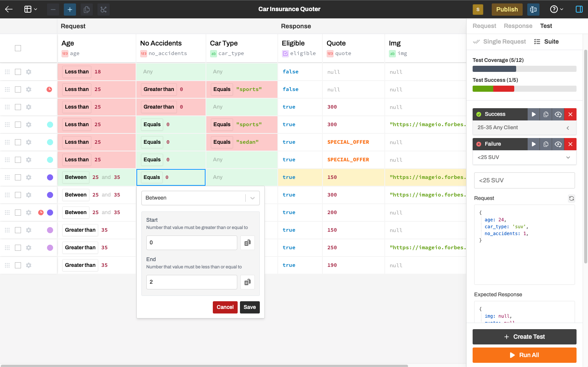Select the checkbox on the 'Greater than 35' row
Screen dimensions: 588x367
(18, 230)
